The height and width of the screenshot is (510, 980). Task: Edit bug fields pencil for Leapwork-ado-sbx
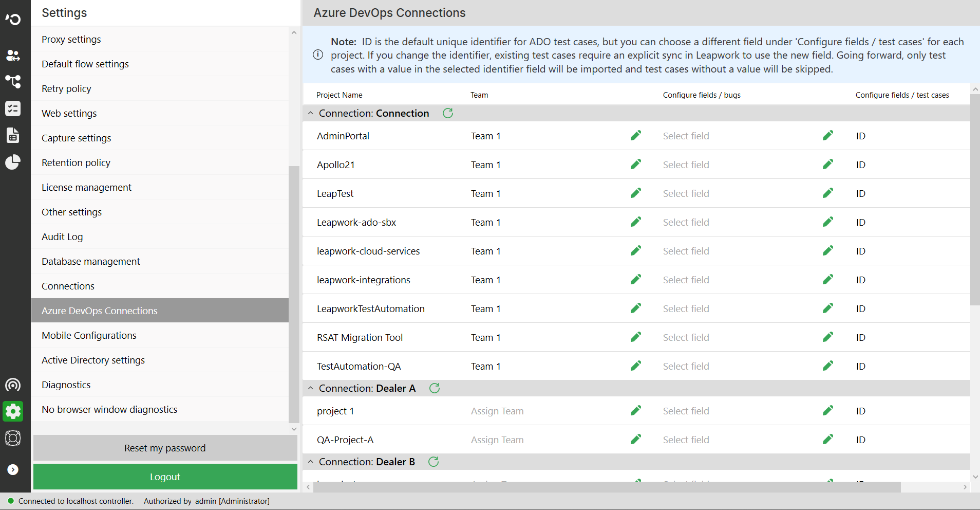tap(636, 222)
